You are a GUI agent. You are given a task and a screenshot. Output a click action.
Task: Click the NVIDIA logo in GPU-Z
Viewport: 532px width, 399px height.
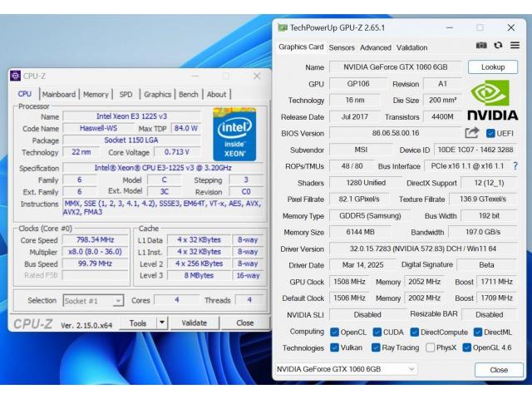tap(493, 100)
